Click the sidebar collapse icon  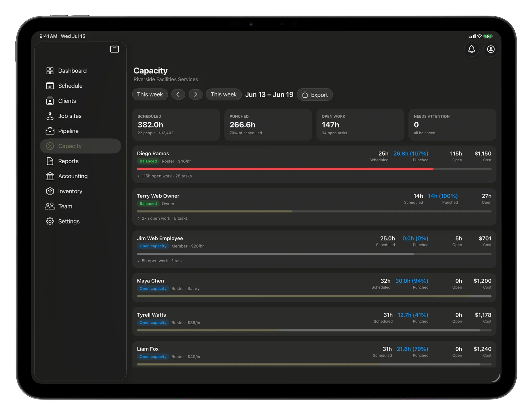coord(114,49)
